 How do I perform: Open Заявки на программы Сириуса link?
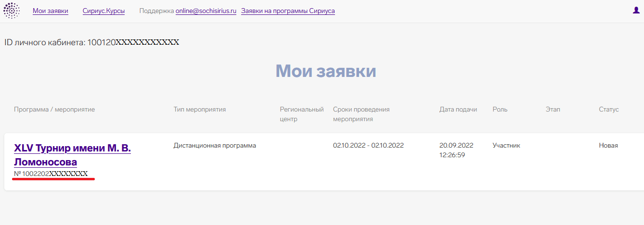(288, 11)
